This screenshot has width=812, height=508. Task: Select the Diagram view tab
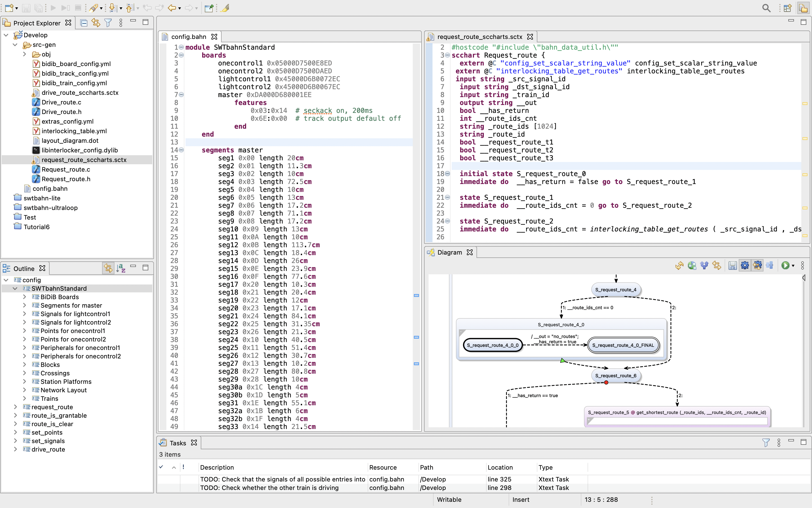pos(450,252)
